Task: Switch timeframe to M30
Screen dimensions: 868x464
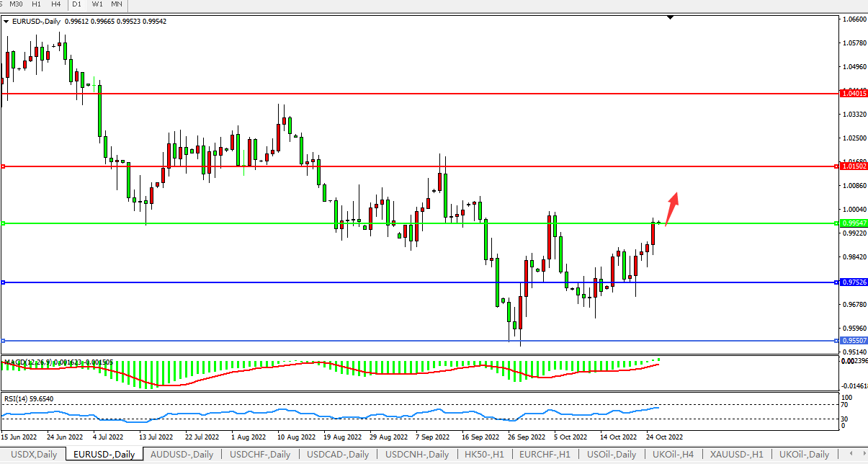Action: click(x=17, y=4)
